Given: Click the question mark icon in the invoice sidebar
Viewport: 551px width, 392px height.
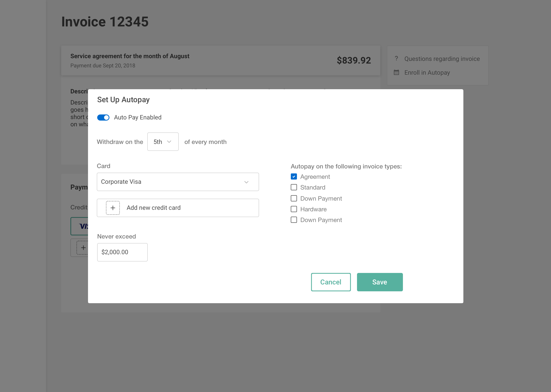Looking at the screenshot, I should click(x=396, y=58).
